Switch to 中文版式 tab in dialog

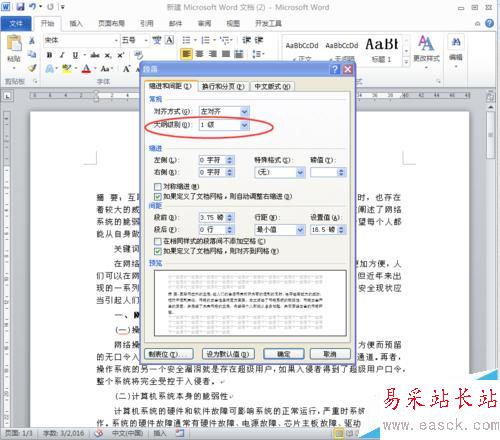coord(272,87)
